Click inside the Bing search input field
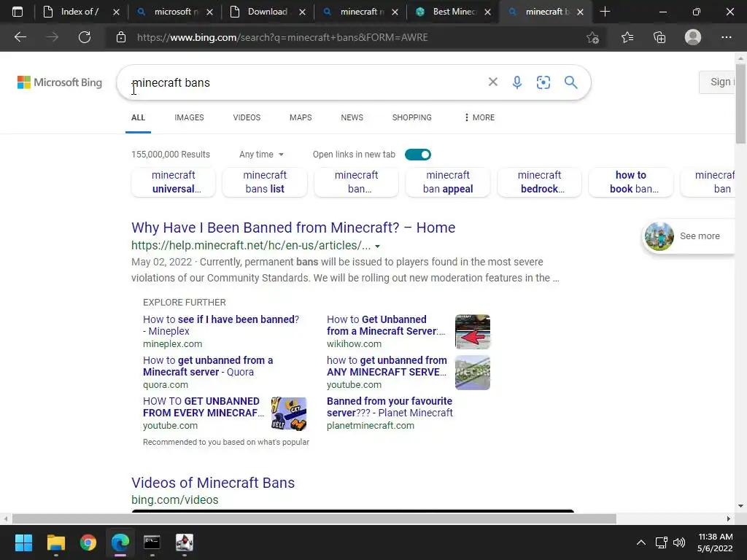Viewport: 747px width, 560px height. click(x=305, y=82)
